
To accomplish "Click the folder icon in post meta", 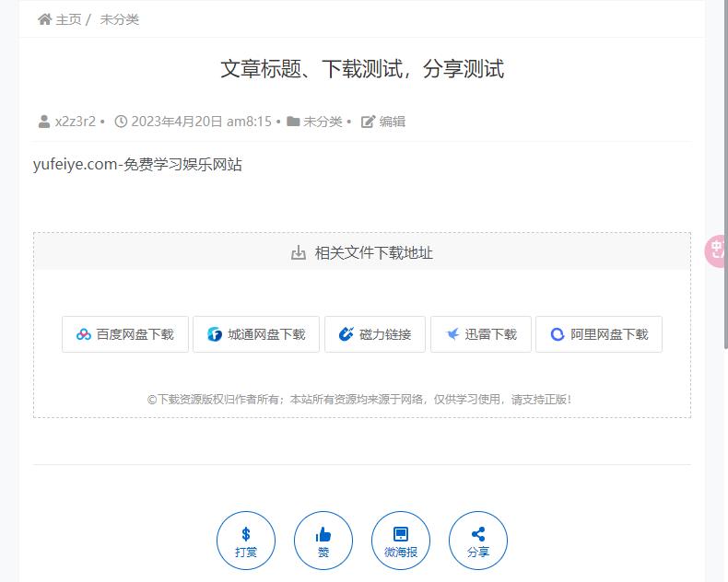I will point(293,122).
